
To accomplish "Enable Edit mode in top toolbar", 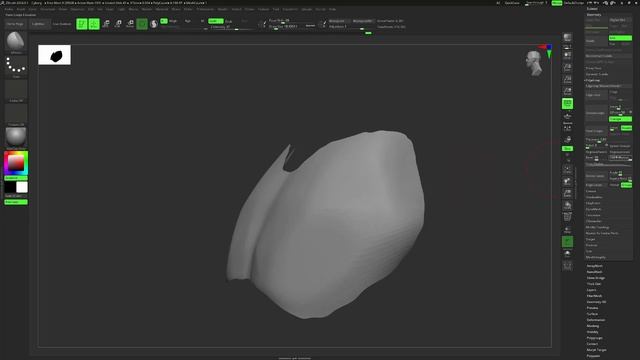I will [82, 24].
